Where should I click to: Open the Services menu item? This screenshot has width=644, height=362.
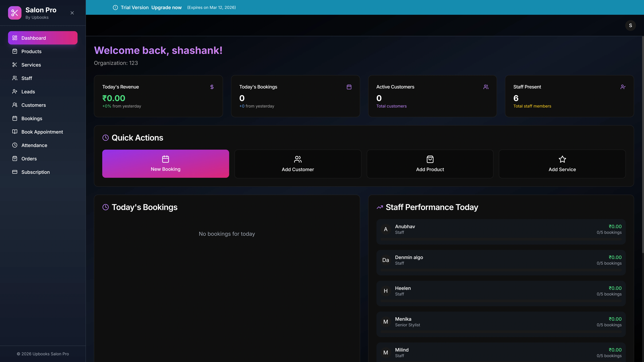[31, 65]
